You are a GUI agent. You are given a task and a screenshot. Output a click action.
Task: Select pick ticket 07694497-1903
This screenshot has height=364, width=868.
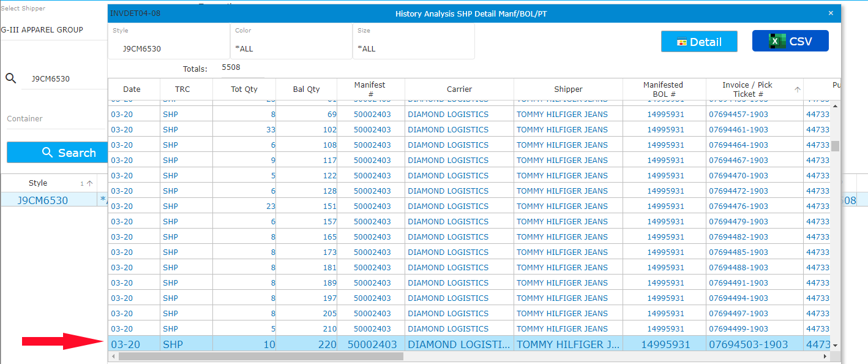tap(738, 313)
